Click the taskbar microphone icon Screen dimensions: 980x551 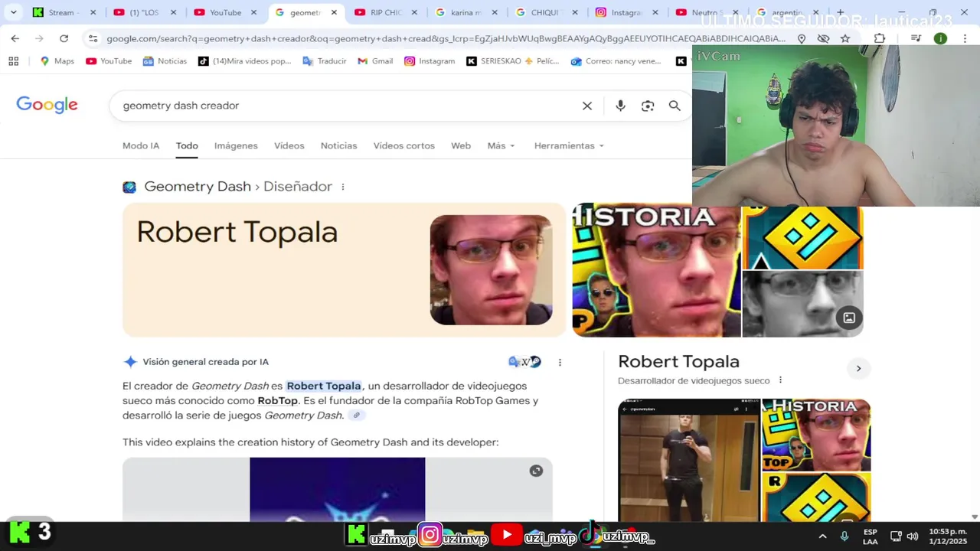pos(844,536)
